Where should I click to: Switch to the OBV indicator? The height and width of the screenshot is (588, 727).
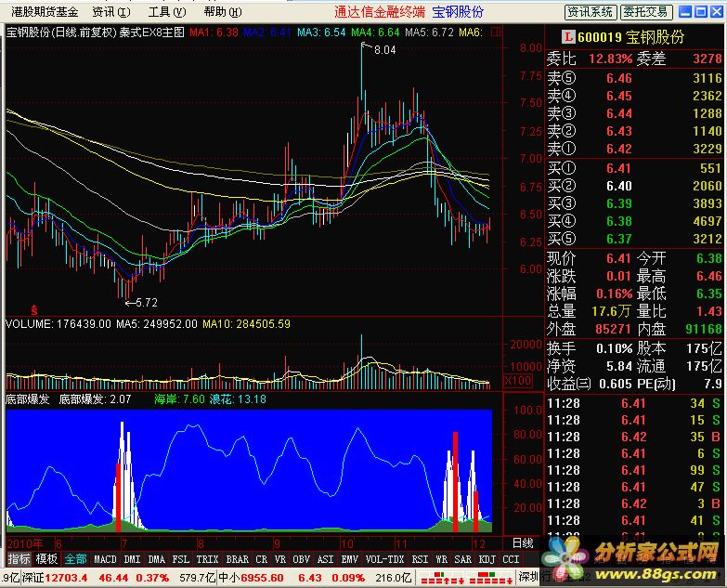click(x=302, y=559)
